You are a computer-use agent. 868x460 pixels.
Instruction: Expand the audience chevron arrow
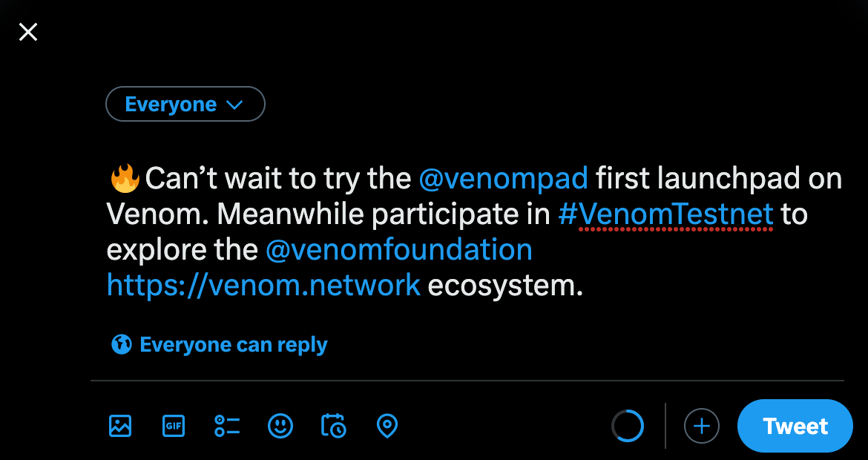[235, 105]
